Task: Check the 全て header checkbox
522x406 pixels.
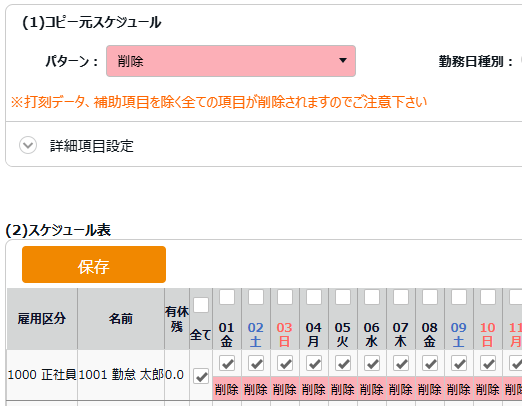Action: [201, 305]
